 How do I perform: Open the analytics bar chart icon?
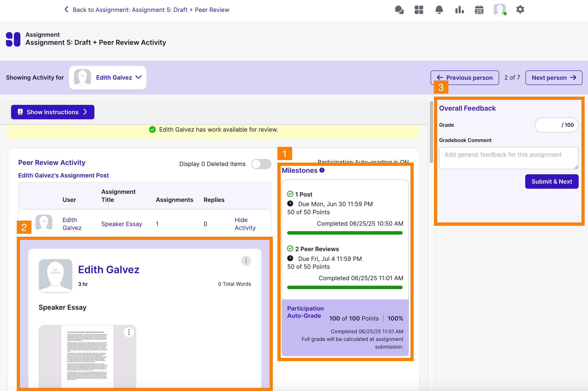click(x=459, y=10)
